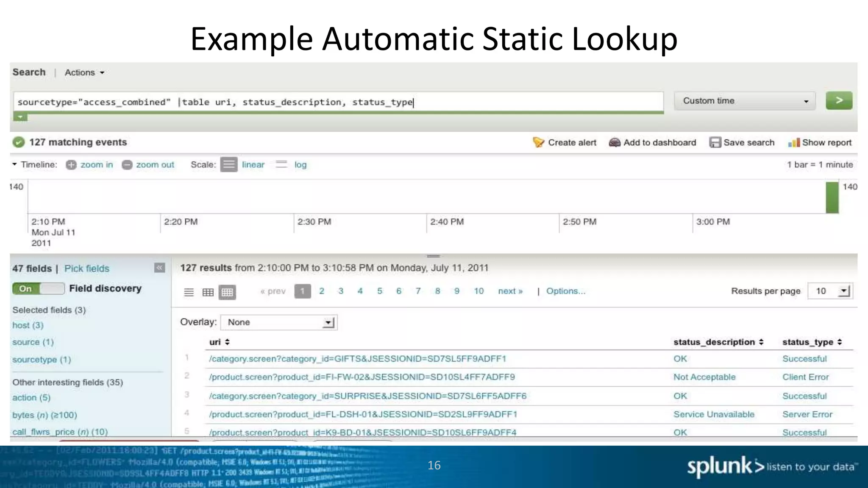This screenshot has height=488, width=868.
Task: Select the bytes (n) field
Action: pyautogui.click(x=45, y=415)
